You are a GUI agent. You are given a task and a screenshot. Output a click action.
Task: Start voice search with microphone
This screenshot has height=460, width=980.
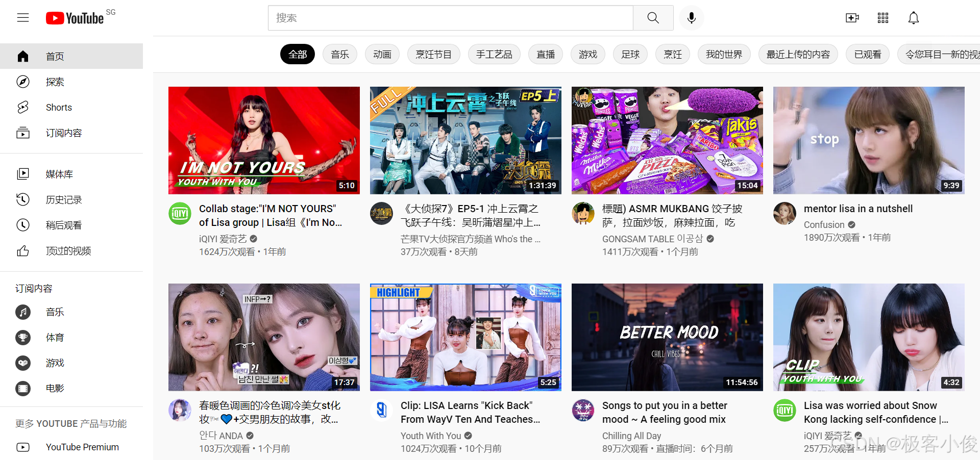[x=692, y=18]
